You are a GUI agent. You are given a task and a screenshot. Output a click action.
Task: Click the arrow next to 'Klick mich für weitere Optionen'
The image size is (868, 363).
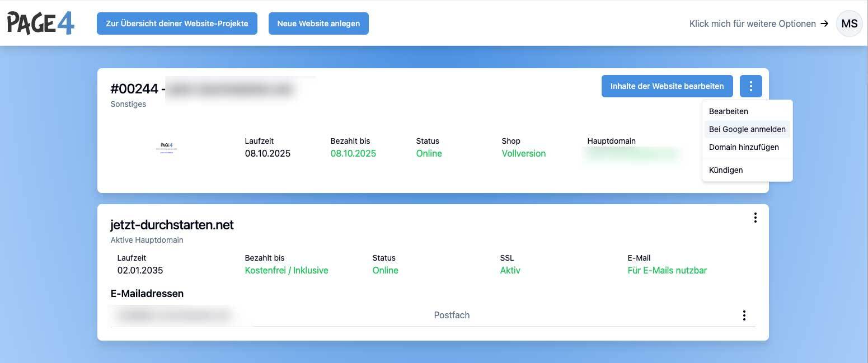click(x=824, y=24)
